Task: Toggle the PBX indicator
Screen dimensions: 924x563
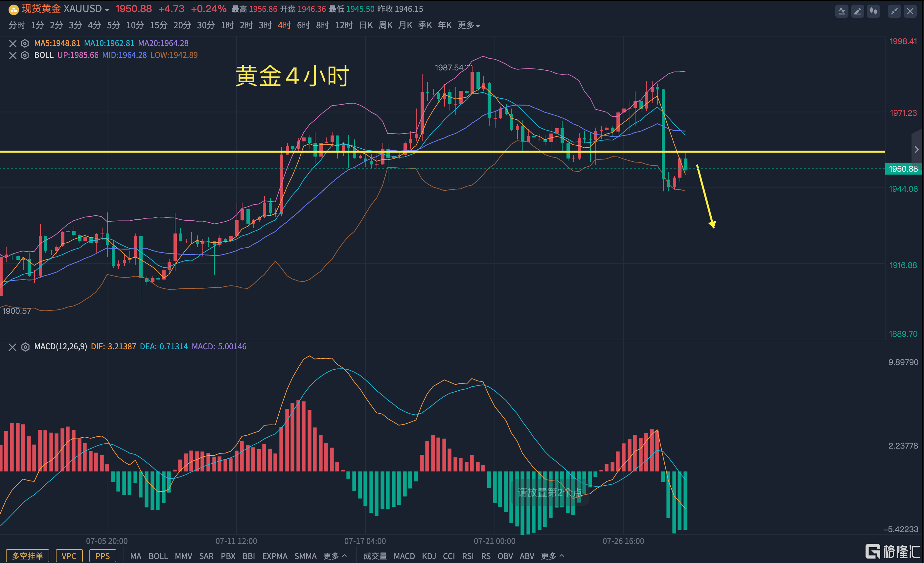Action: point(228,556)
